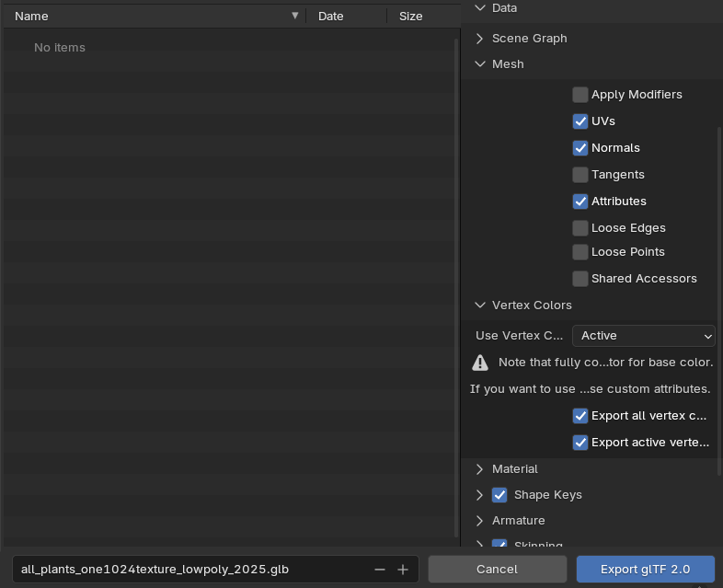Image resolution: width=723 pixels, height=588 pixels.
Task: Click the 'No items' text
Action: 60,48
